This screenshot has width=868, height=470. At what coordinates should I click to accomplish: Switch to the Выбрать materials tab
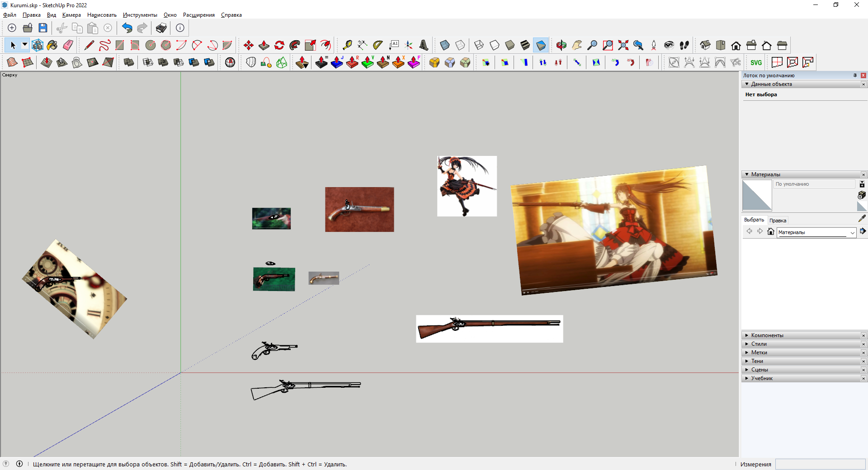754,220
